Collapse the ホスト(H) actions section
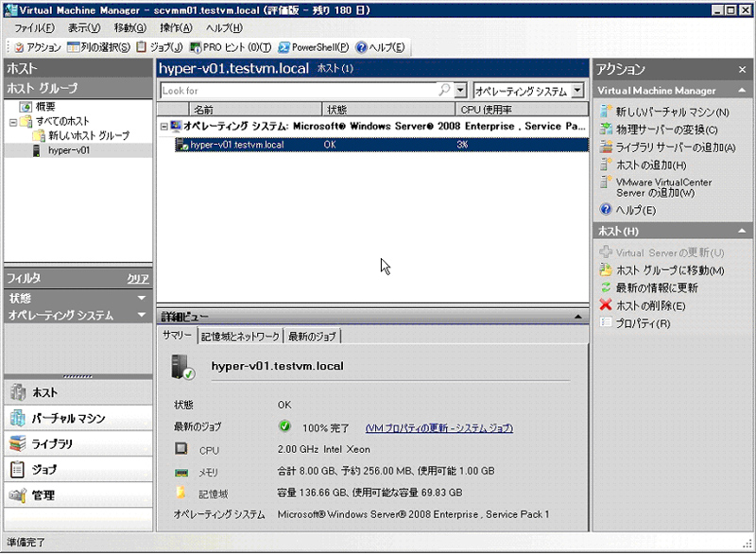Viewport: 756px width, 554px height. click(742, 232)
